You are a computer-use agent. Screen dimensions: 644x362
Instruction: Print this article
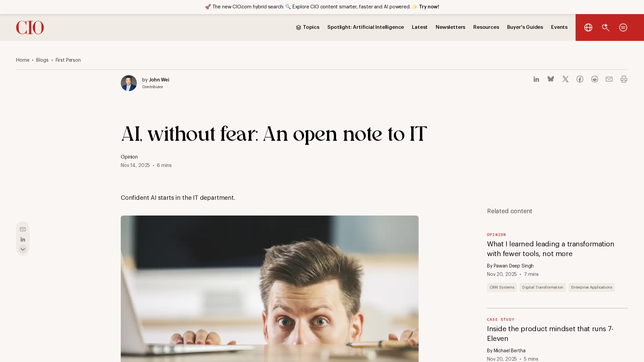pos(624,79)
